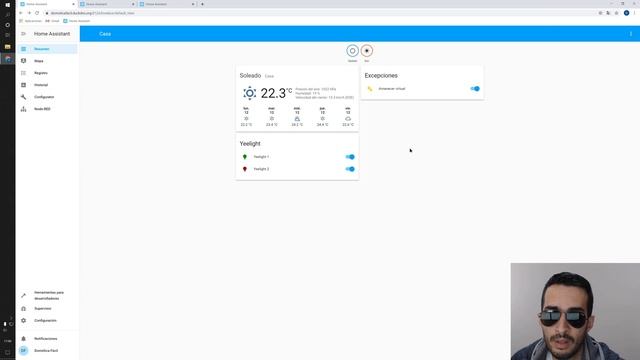Viewport: 640px width, 360px height.
Task: Open the Configurator wrench entry
Action: click(x=47, y=97)
